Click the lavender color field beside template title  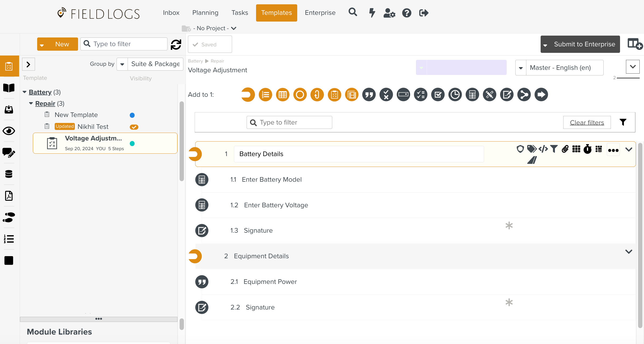click(x=466, y=67)
